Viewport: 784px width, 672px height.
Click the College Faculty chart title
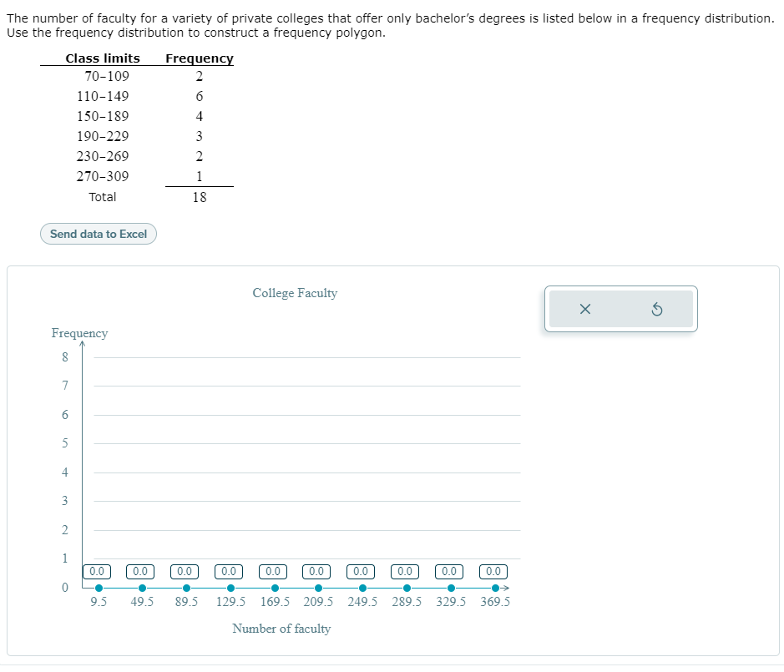296,293
